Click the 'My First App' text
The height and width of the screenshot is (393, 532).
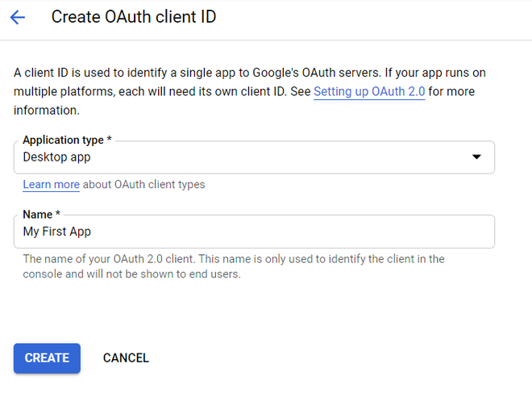click(x=57, y=232)
